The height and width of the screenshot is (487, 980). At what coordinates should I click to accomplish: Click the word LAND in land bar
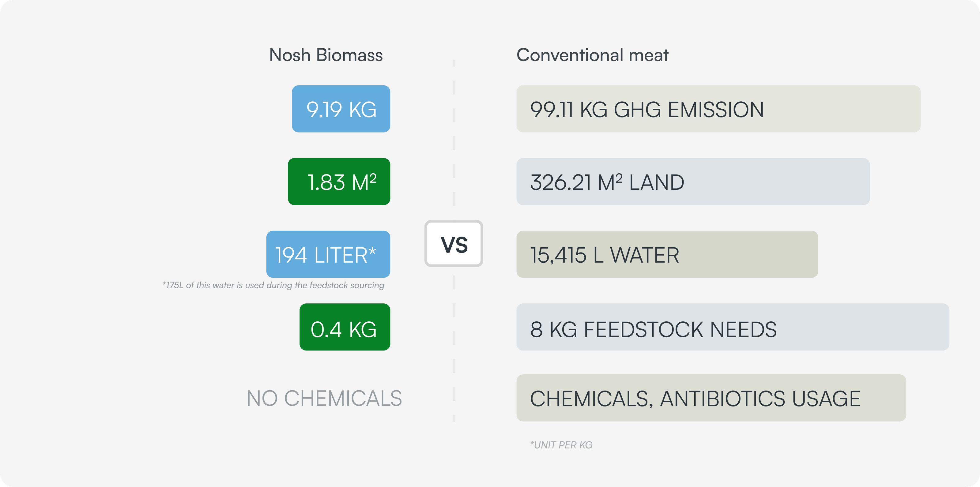click(x=657, y=182)
